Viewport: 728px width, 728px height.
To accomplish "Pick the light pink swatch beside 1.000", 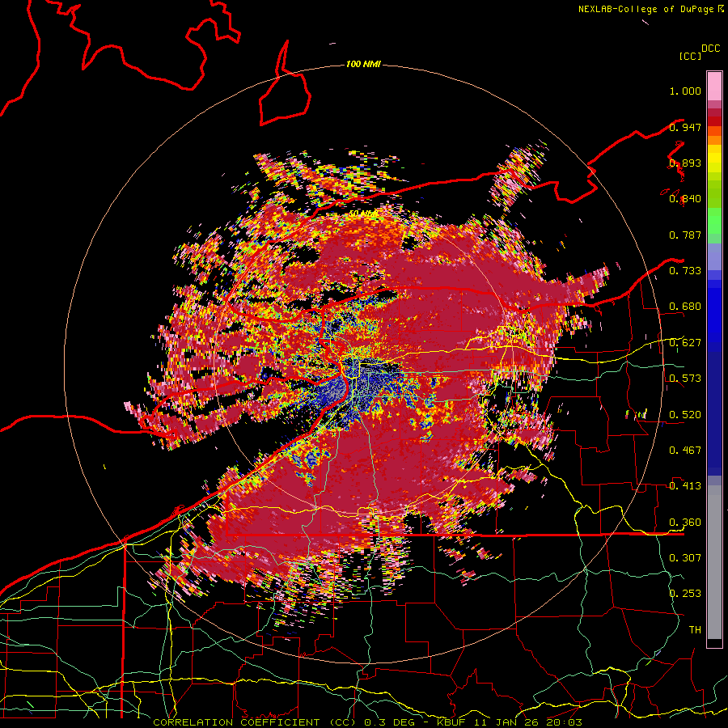I will click(x=714, y=87).
